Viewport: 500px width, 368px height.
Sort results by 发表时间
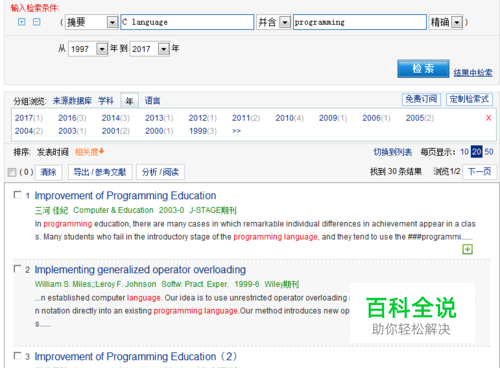pyautogui.click(x=53, y=152)
